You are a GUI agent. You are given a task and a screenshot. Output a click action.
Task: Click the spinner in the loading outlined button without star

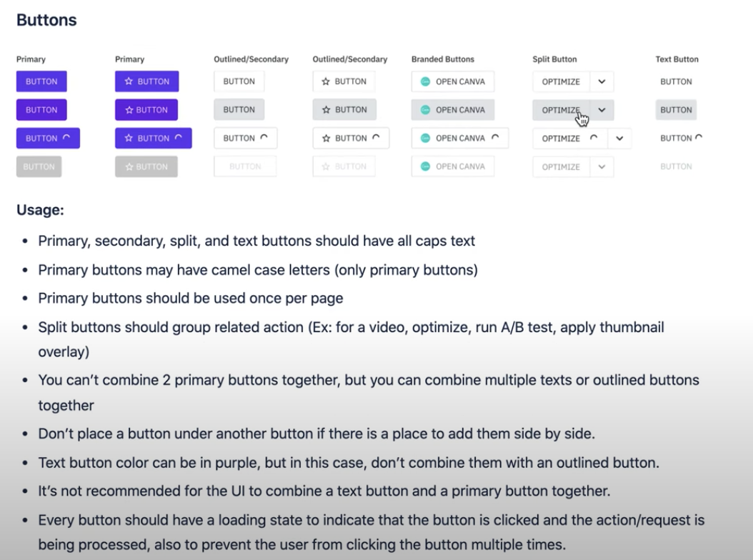click(264, 138)
